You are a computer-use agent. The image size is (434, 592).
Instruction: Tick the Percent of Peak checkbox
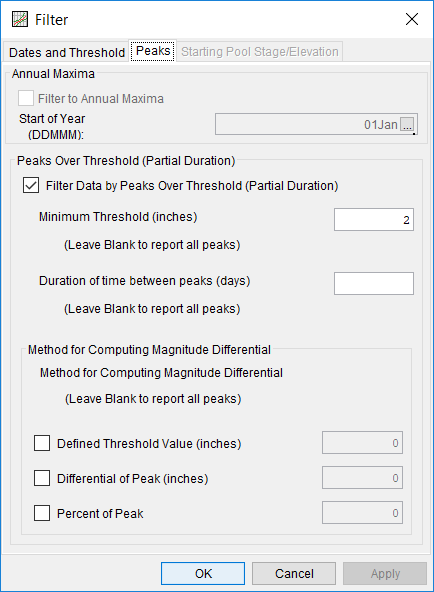tap(42, 513)
